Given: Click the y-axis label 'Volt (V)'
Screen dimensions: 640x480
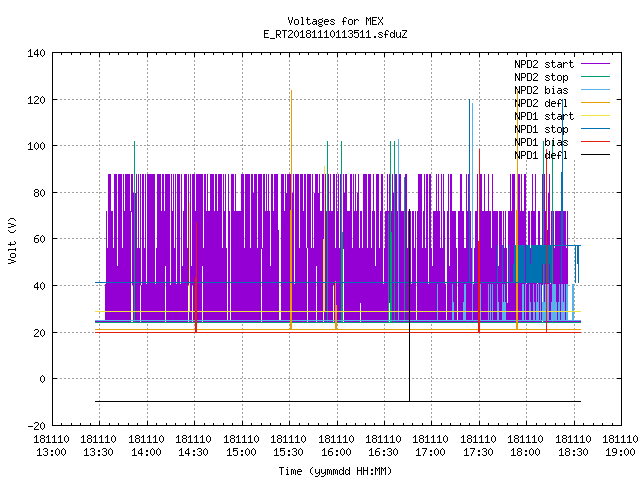Looking at the screenshot, I should click(x=12, y=240).
